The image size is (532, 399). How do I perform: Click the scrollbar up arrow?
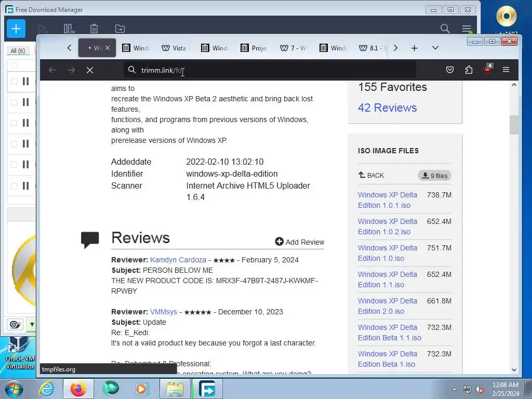click(x=514, y=85)
